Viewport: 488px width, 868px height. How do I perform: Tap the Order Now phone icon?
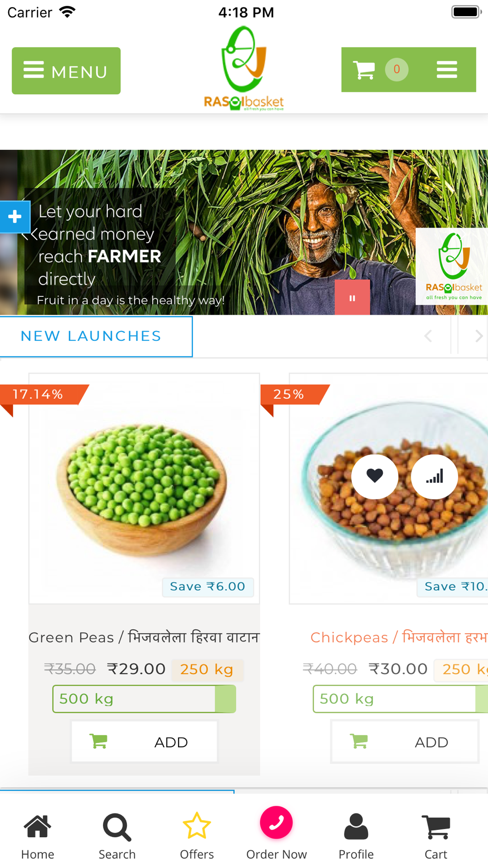point(276,823)
